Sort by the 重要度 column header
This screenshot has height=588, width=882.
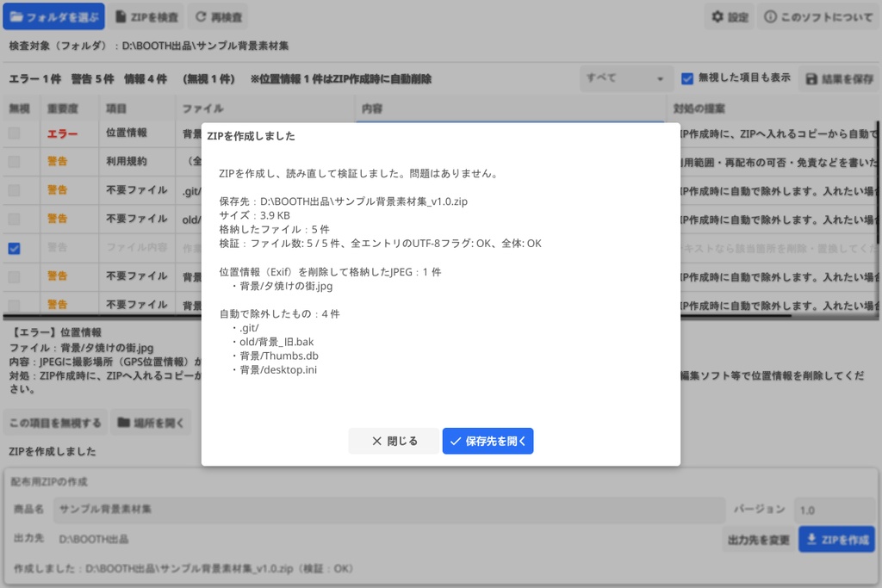click(x=63, y=108)
